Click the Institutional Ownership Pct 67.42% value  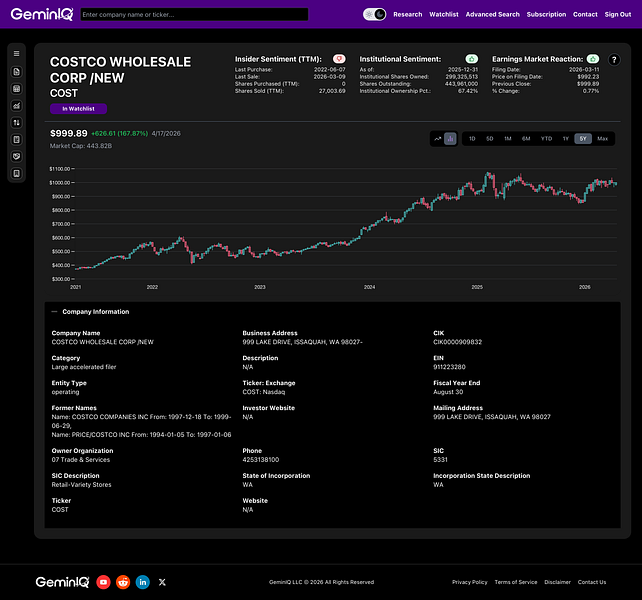[468, 91]
